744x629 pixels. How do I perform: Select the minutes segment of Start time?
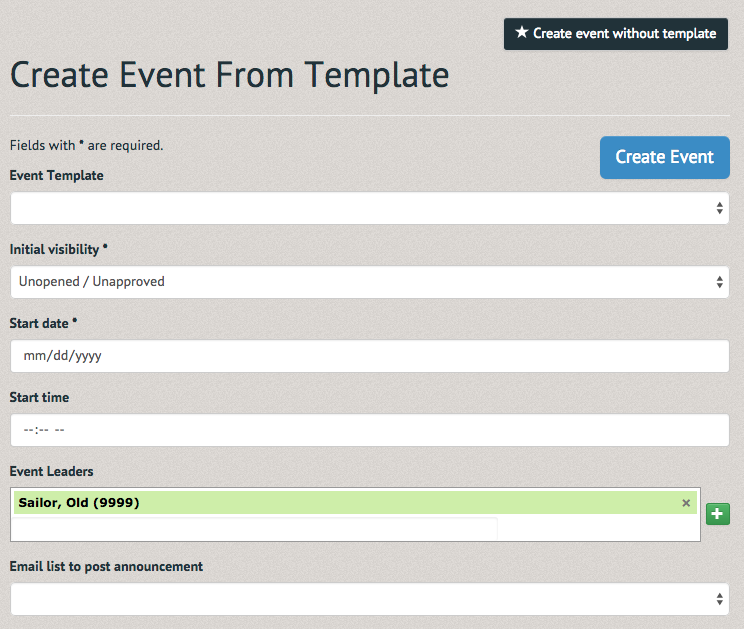click(43, 430)
